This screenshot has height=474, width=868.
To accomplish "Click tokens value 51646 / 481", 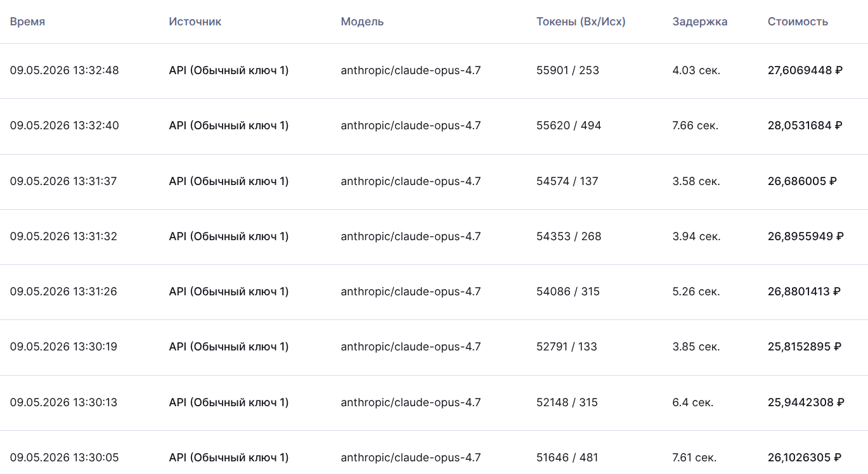I will tap(567, 458).
